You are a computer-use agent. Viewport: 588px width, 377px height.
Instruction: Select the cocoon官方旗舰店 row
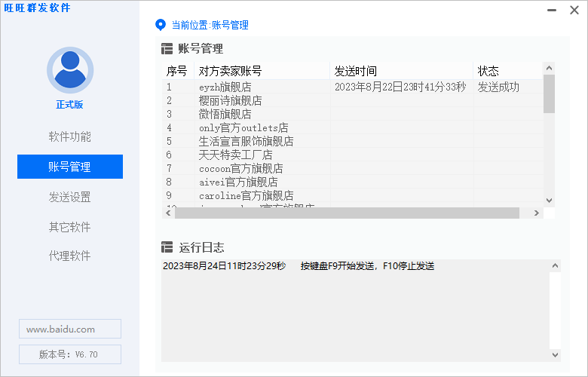coord(240,168)
